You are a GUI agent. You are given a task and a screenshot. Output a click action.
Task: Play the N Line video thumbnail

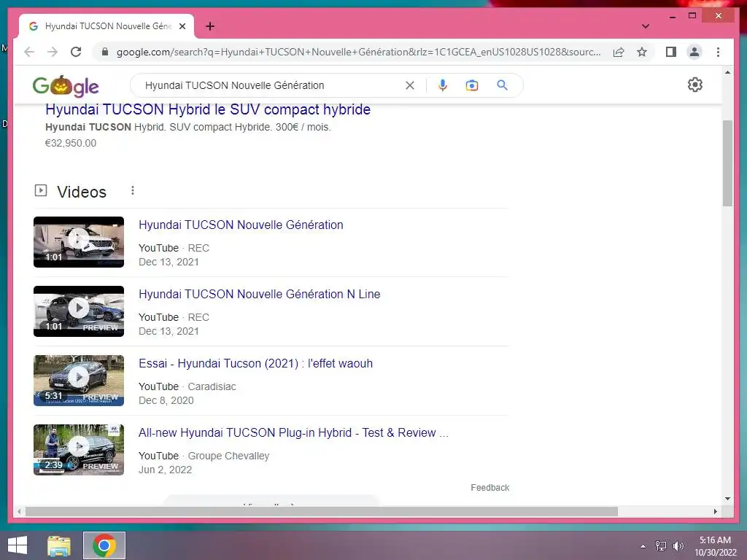tap(79, 311)
